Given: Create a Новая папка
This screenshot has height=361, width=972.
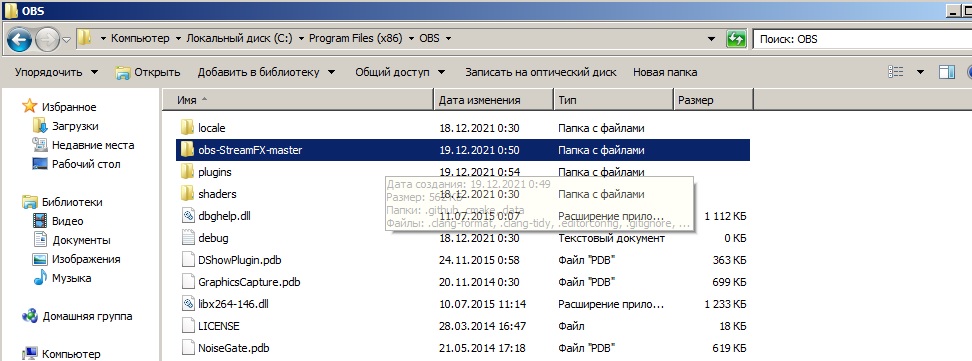Looking at the screenshot, I should [x=665, y=72].
